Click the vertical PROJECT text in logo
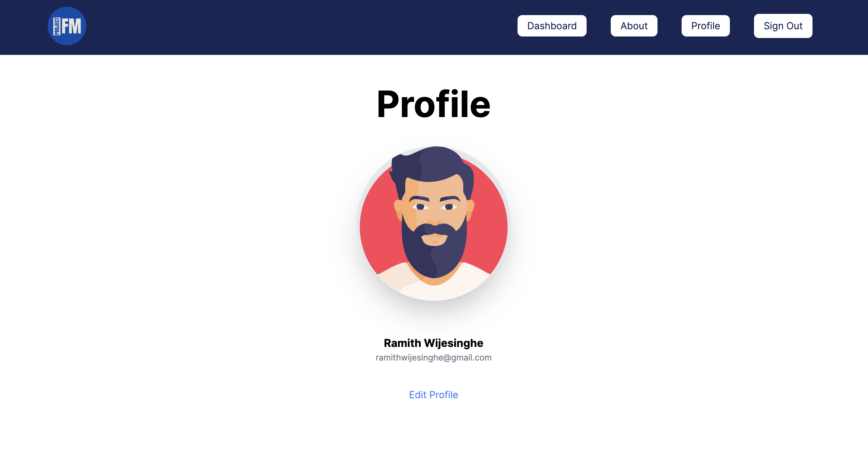 (x=57, y=26)
